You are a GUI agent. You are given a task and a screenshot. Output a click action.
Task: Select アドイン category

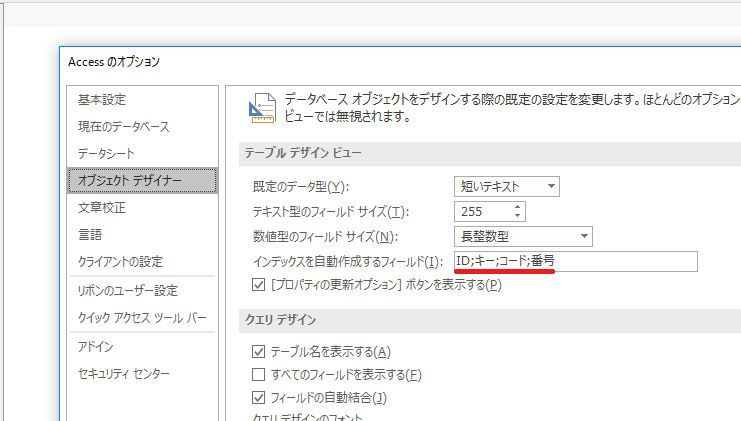[x=95, y=346]
